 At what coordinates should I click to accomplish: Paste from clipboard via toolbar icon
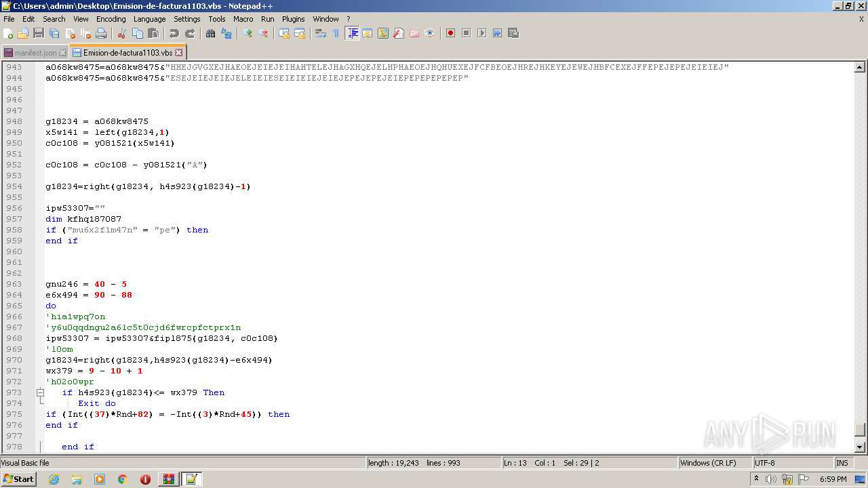pyautogui.click(x=153, y=33)
